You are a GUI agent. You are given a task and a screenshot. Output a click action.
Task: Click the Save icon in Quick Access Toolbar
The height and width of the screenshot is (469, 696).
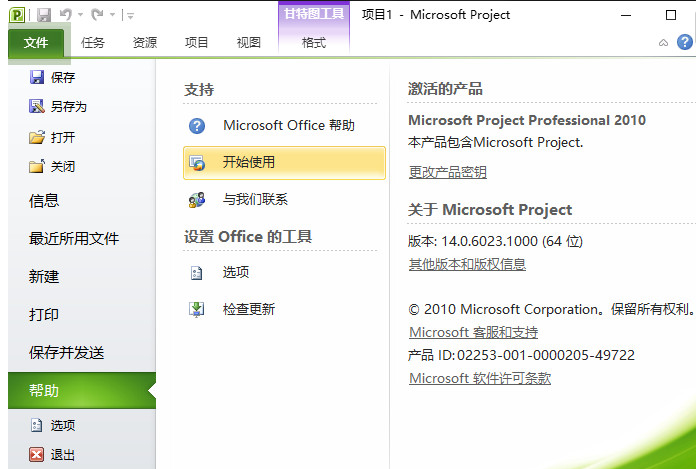pyautogui.click(x=44, y=15)
